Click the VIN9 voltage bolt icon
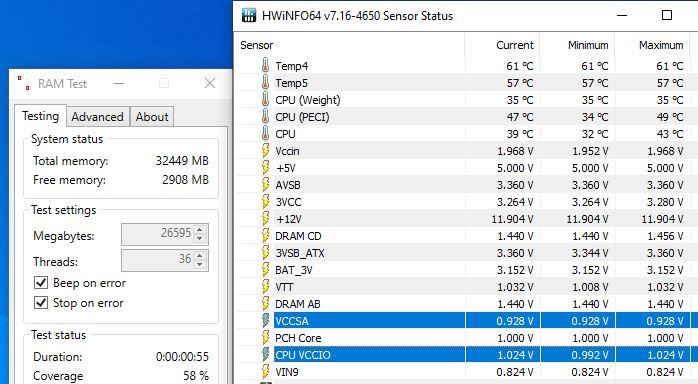The height and width of the screenshot is (384, 698). coord(265,372)
